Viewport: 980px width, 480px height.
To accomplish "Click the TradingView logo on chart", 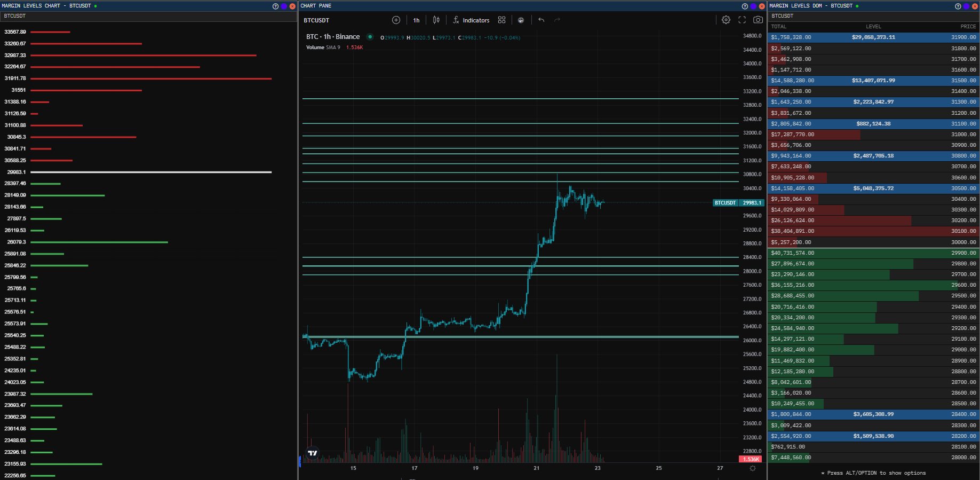I will coord(313,453).
